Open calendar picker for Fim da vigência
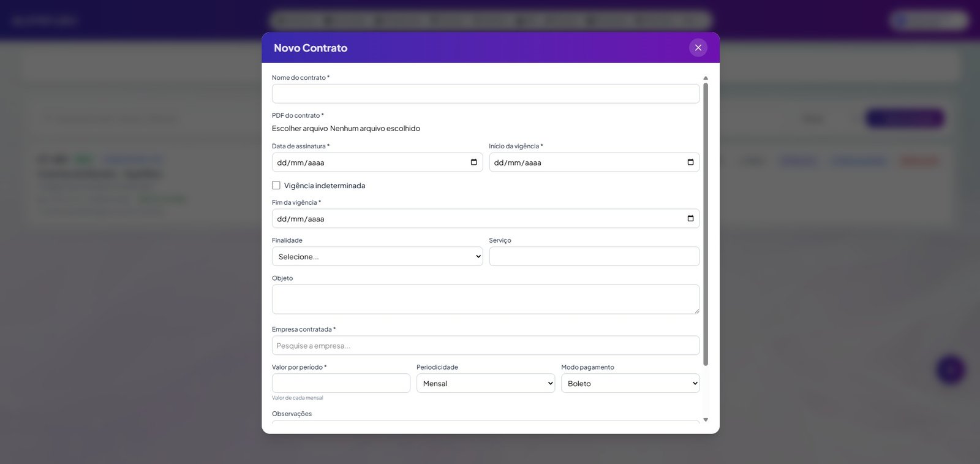 690,219
